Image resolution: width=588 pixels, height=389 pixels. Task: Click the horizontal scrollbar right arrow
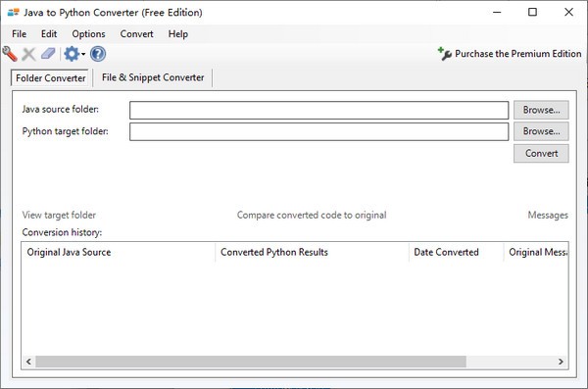[x=561, y=362]
